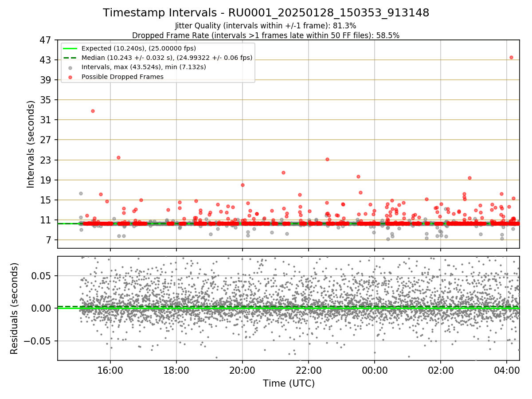Click the 7 y-axis tick label

pyautogui.click(x=49, y=240)
